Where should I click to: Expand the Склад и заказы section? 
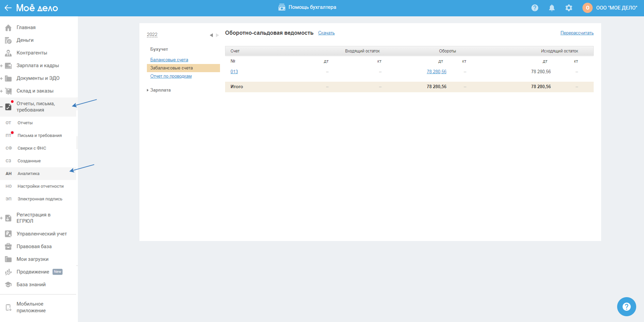(x=2, y=91)
